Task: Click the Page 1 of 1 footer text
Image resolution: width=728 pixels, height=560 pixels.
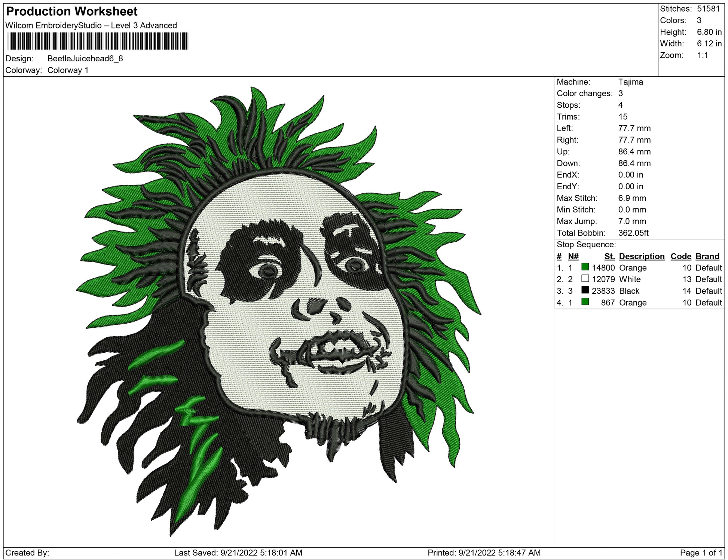Action: point(701,553)
